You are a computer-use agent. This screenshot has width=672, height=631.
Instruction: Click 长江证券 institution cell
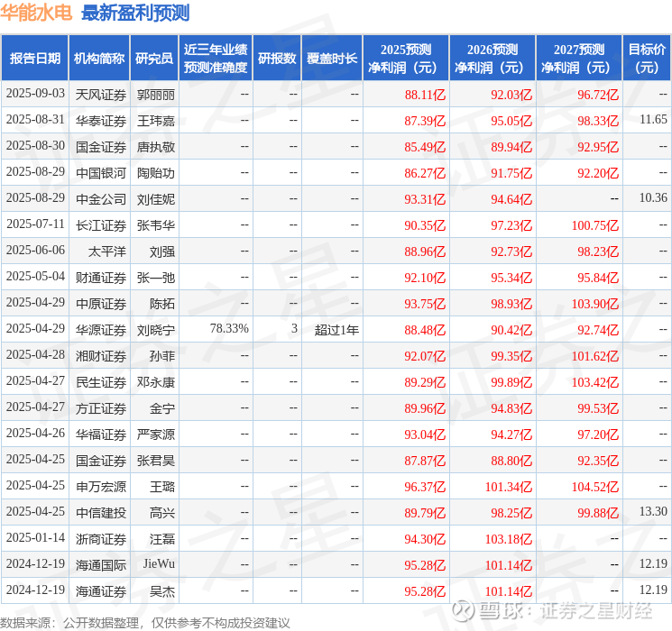(x=101, y=225)
